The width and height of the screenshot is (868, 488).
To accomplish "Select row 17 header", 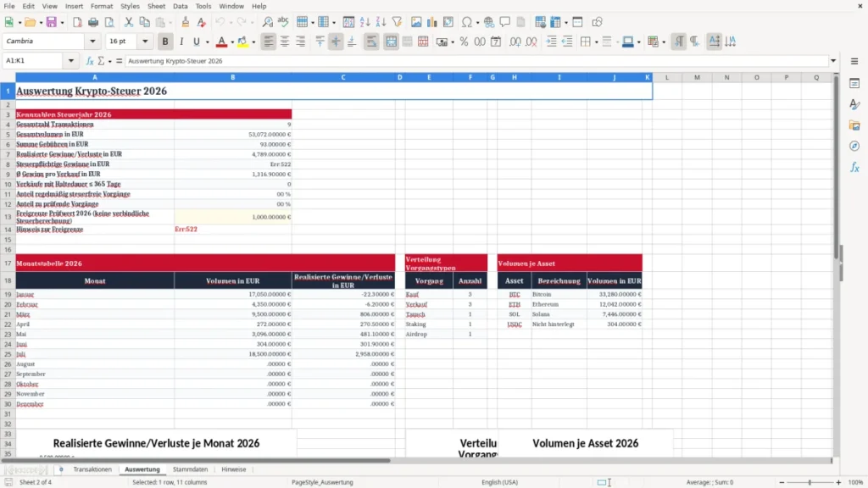I will [8, 263].
